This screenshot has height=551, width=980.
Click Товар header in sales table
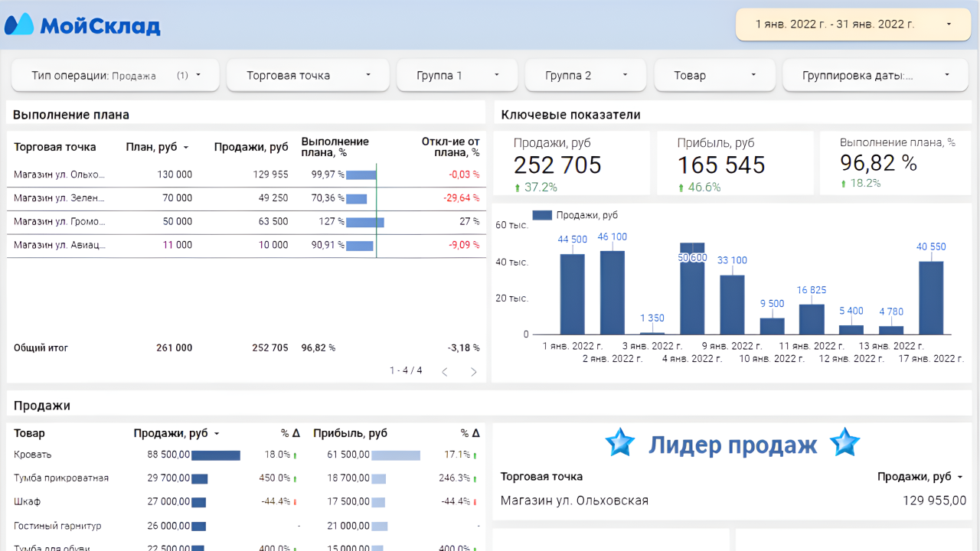(29, 433)
